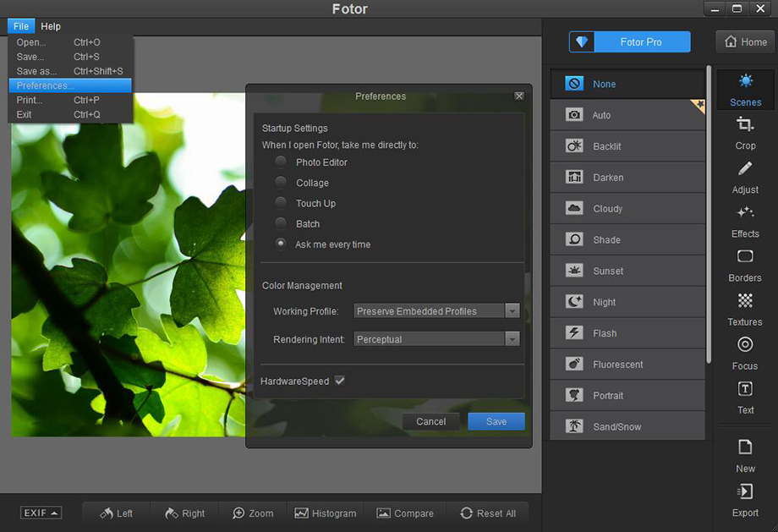Select the Crop tool
This screenshot has height=532, width=778.
pyautogui.click(x=744, y=135)
